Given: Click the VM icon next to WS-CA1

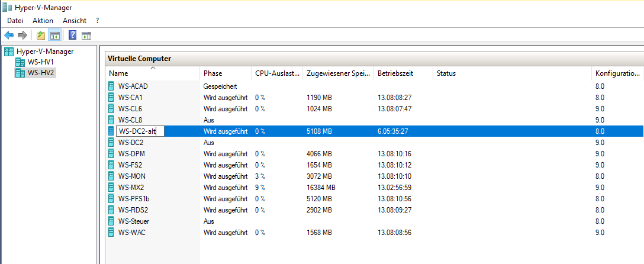Looking at the screenshot, I should 111,98.
